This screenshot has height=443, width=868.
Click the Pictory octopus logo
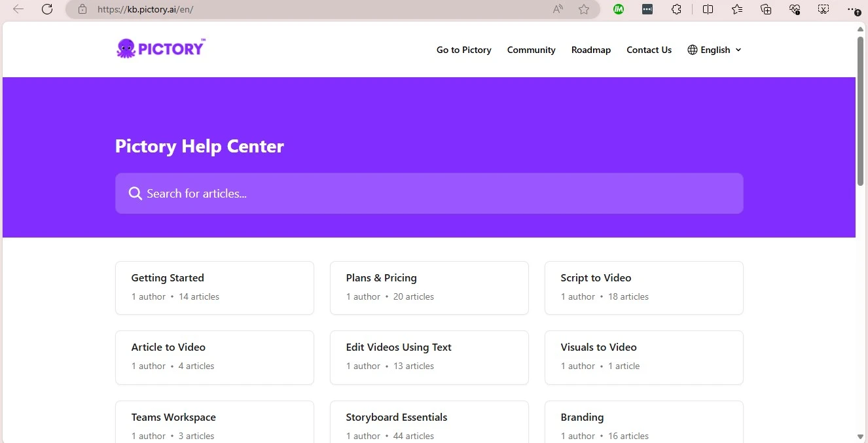pos(160,48)
